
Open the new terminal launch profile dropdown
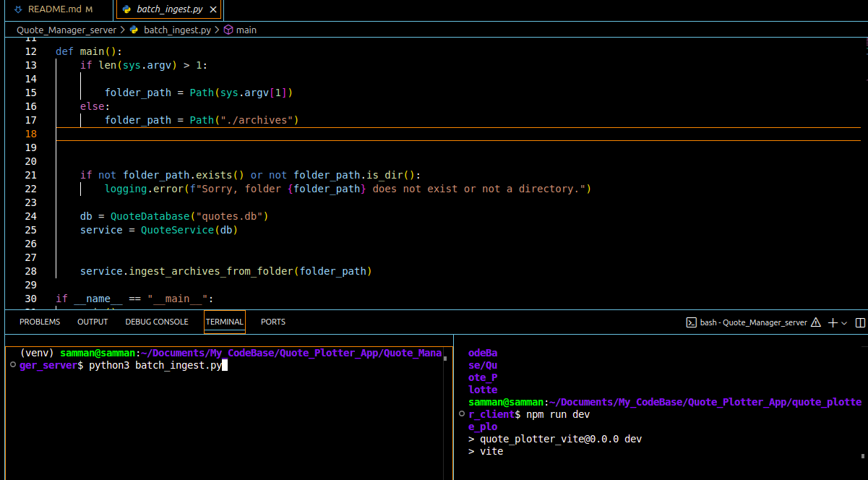click(x=844, y=323)
